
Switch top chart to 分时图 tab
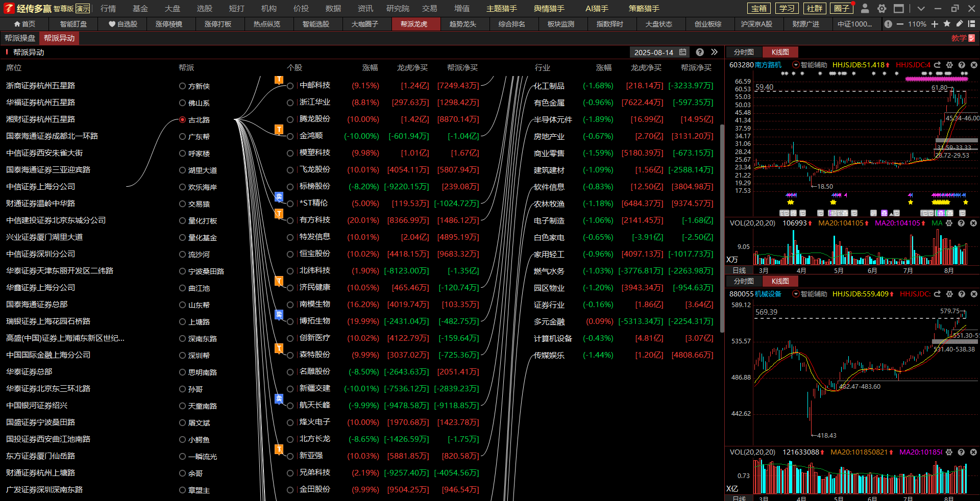(x=744, y=52)
